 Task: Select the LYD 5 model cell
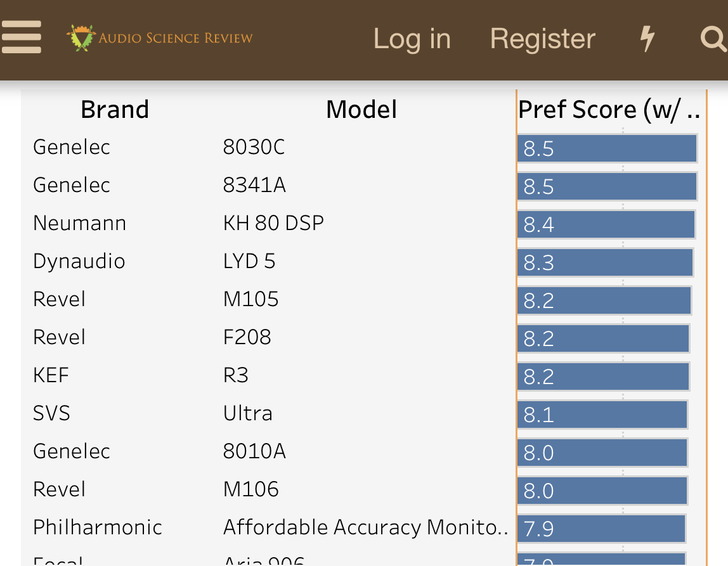[249, 261]
